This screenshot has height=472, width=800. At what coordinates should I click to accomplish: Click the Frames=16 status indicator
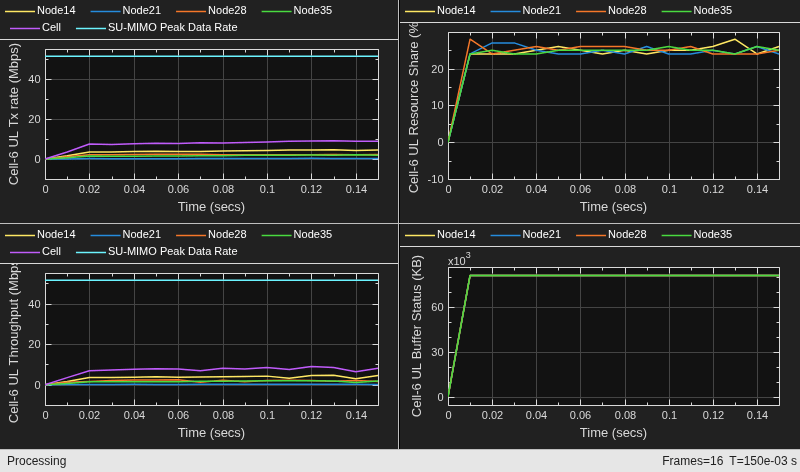click(x=692, y=461)
